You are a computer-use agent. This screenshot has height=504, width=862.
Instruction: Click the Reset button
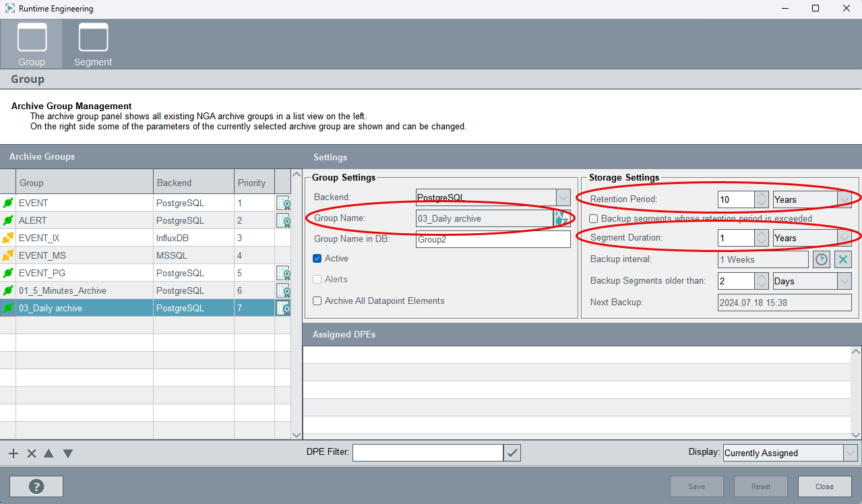(761, 486)
